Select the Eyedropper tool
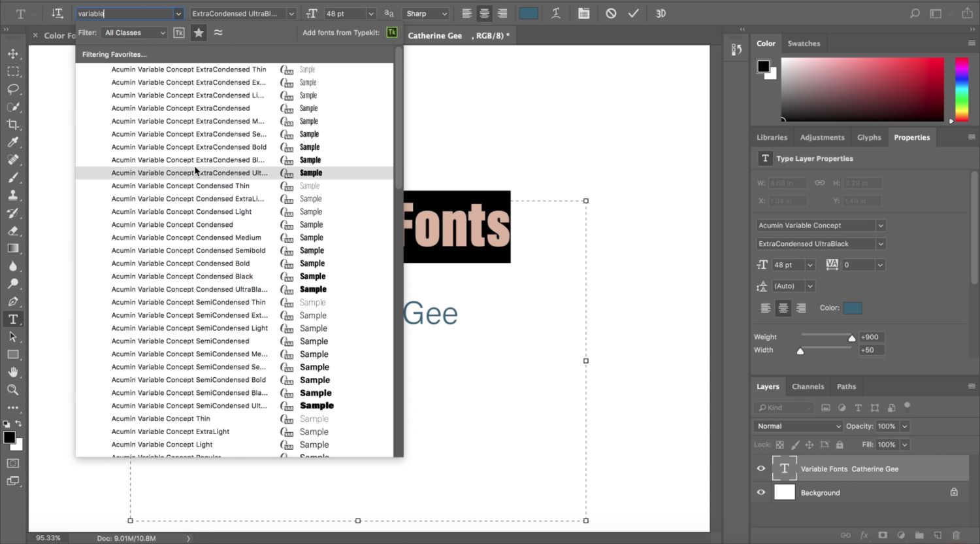The height and width of the screenshot is (544, 980). point(13,142)
